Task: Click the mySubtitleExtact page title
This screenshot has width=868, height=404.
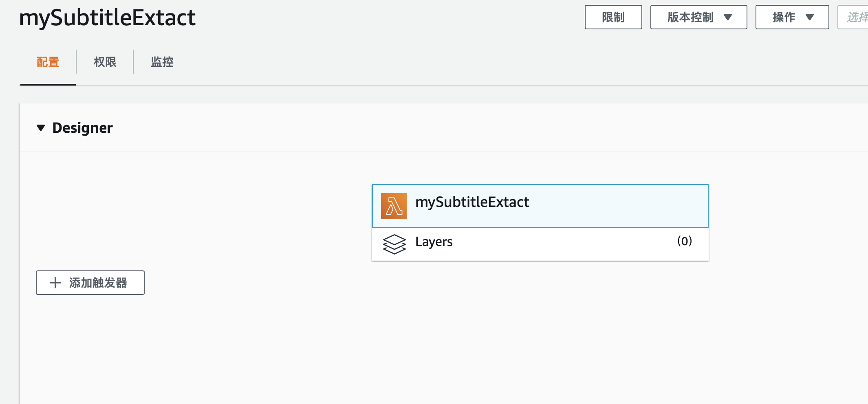Action: point(108,18)
